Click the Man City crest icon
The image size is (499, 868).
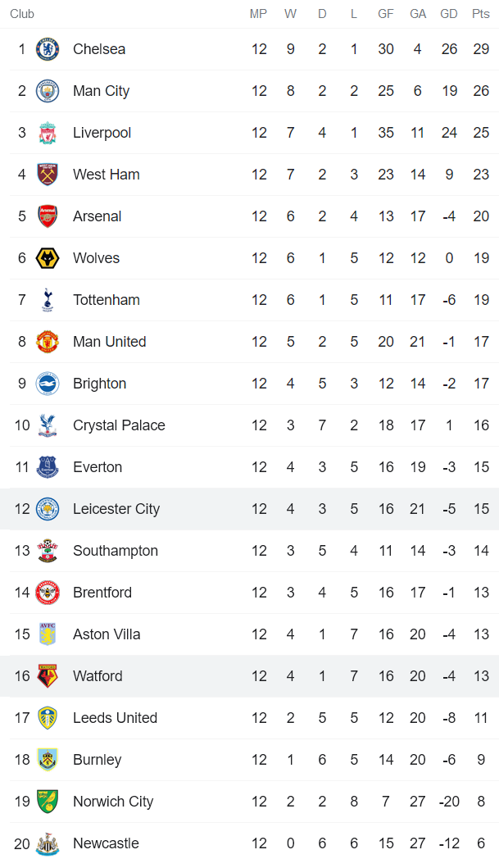tap(48, 91)
